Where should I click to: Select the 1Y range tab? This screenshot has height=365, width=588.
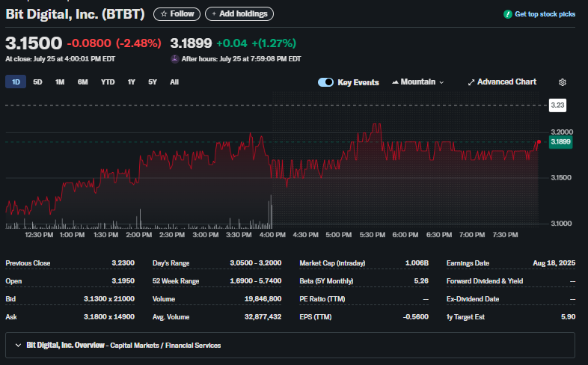(x=131, y=82)
